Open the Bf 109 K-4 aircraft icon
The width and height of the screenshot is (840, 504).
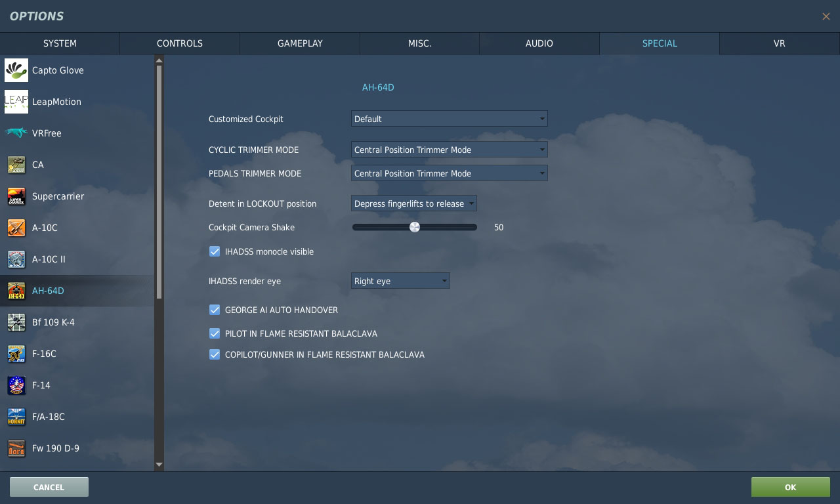tap(16, 322)
